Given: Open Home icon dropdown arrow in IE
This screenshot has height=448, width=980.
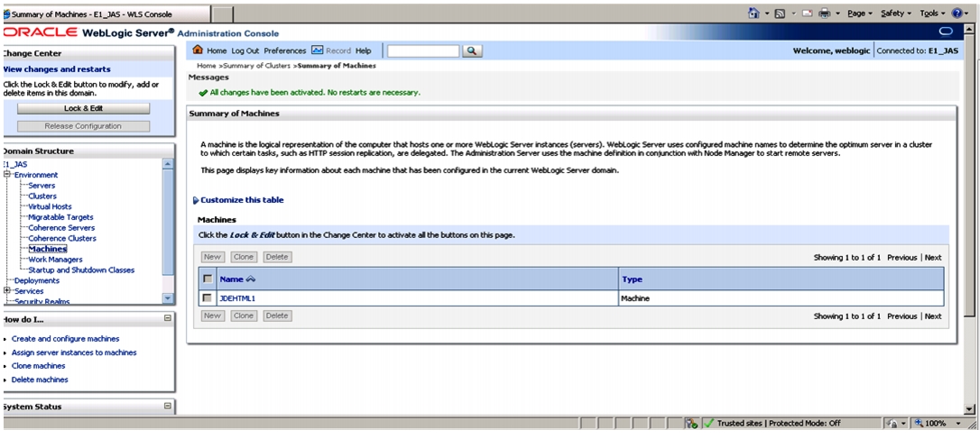Looking at the screenshot, I should pyautogui.click(x=766, y=14).
